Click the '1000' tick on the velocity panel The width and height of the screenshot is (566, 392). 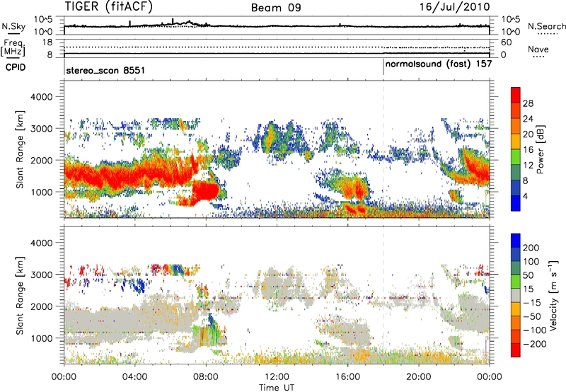pyautogui.click(x=42, y=338)
